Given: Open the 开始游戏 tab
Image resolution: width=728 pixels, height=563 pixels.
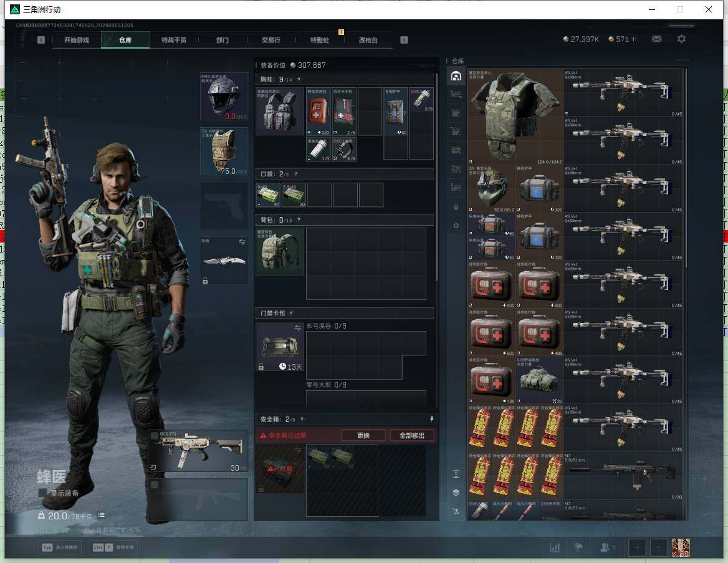Looking at the screenshot, I should (x=77, y=40).
